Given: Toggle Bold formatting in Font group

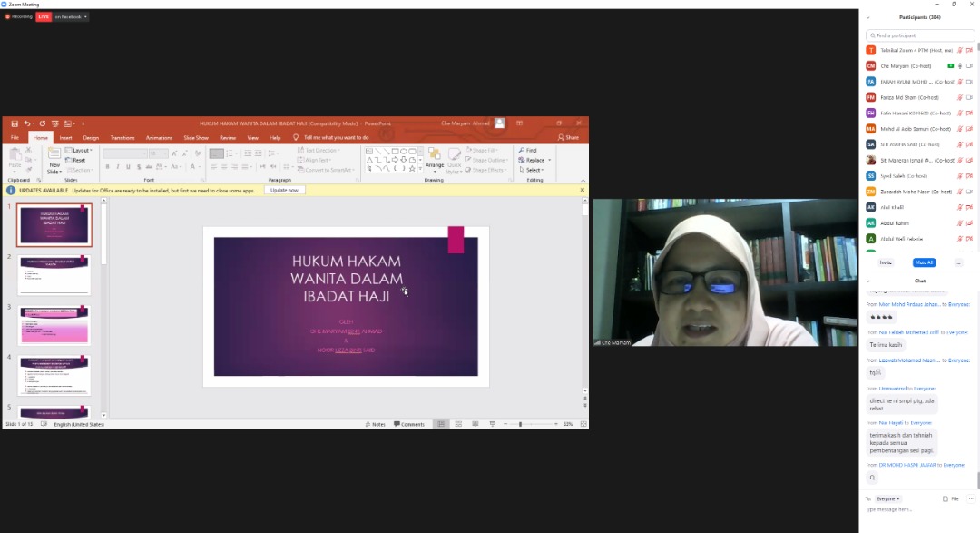Looking at the screenshot, I should click(x=108, y=166).
